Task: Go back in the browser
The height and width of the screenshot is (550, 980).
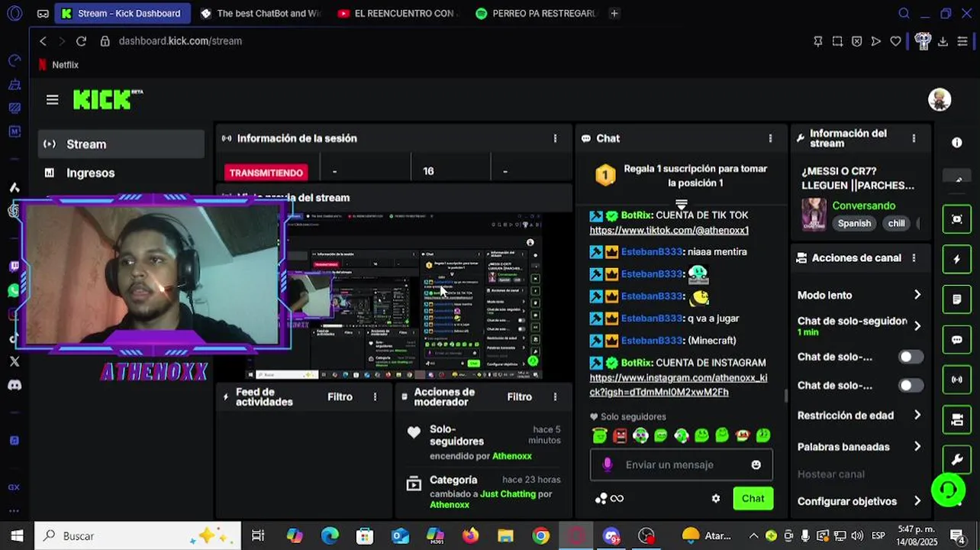Action: pos(44,41)
